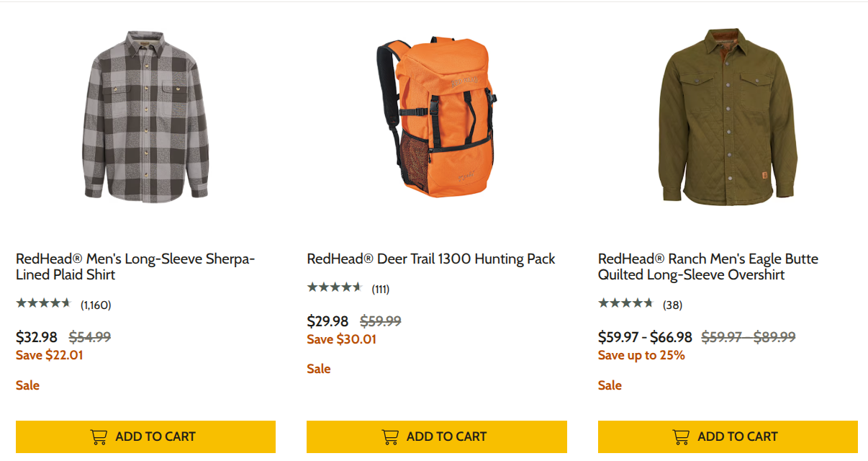Click the Sale label under the plaid shirt
The width and height of the screenshot is (868, 461).
[x=27, y=385]
